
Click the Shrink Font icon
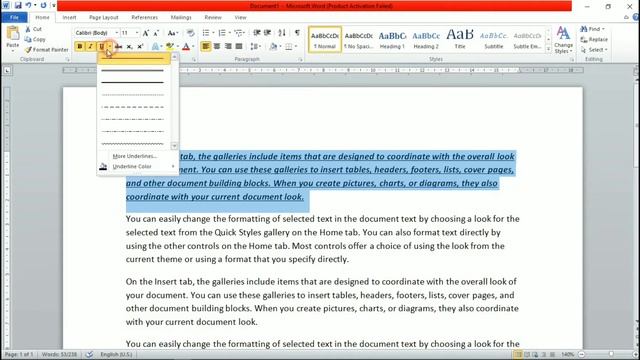tap(156, 33)
